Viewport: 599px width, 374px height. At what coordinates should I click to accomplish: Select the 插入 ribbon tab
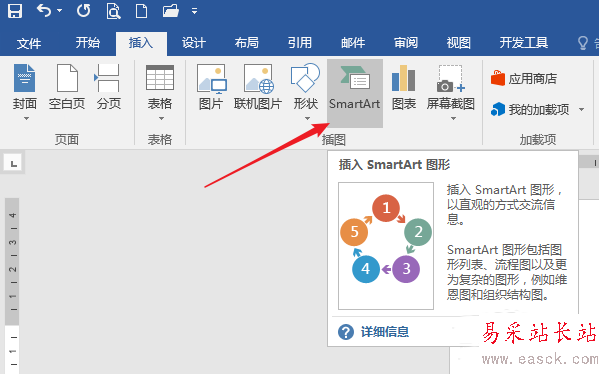141,43
